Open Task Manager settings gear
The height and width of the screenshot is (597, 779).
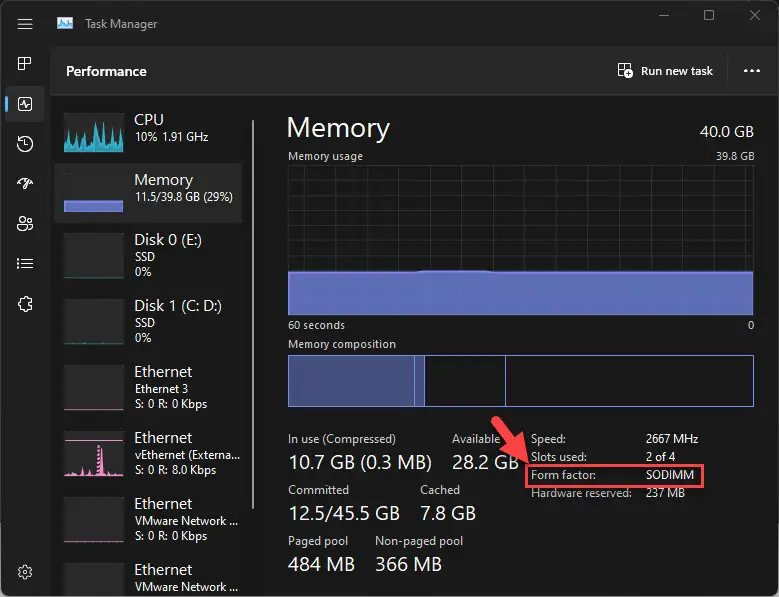(25, 572)
